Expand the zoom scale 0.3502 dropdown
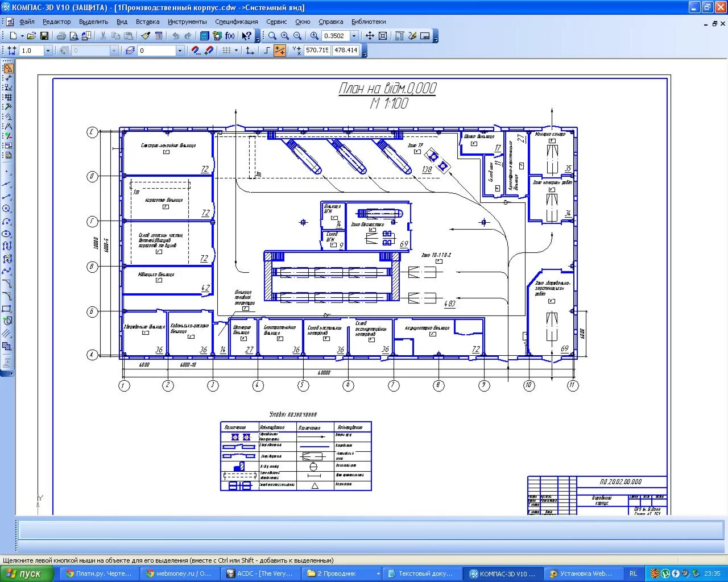Image resolution: width=728 pixels, height=582 pixels. tap(354, 36)
